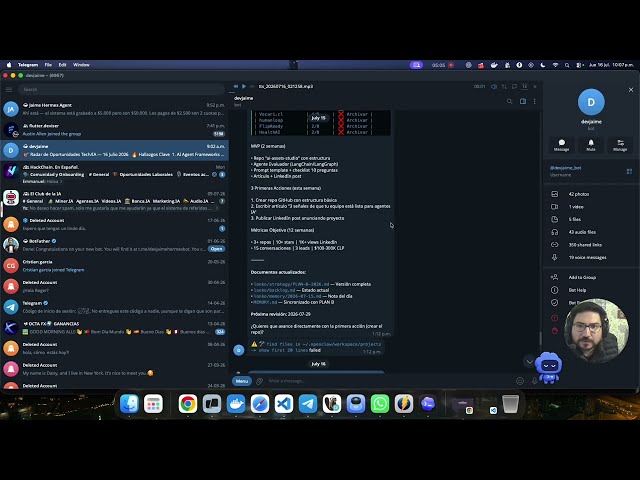Open Trash from the dock
The height and width of the screenshot is (480, 640).
pos(510,404)
